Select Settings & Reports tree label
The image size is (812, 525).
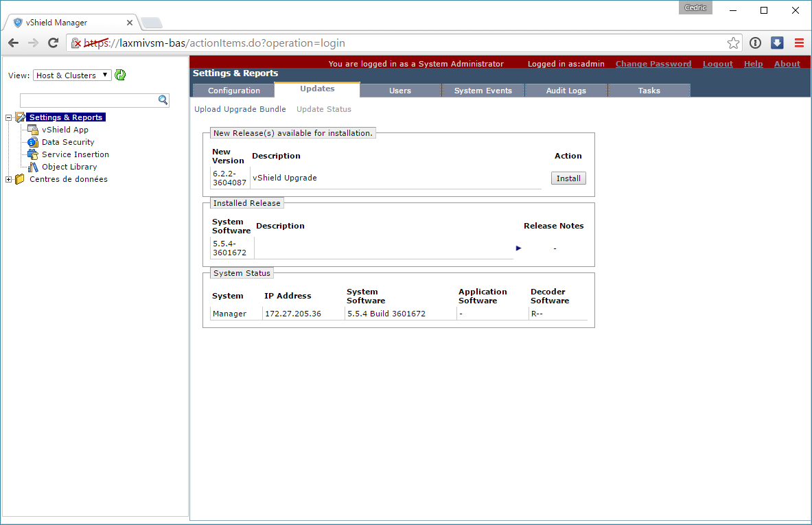[x=66, y=117]
